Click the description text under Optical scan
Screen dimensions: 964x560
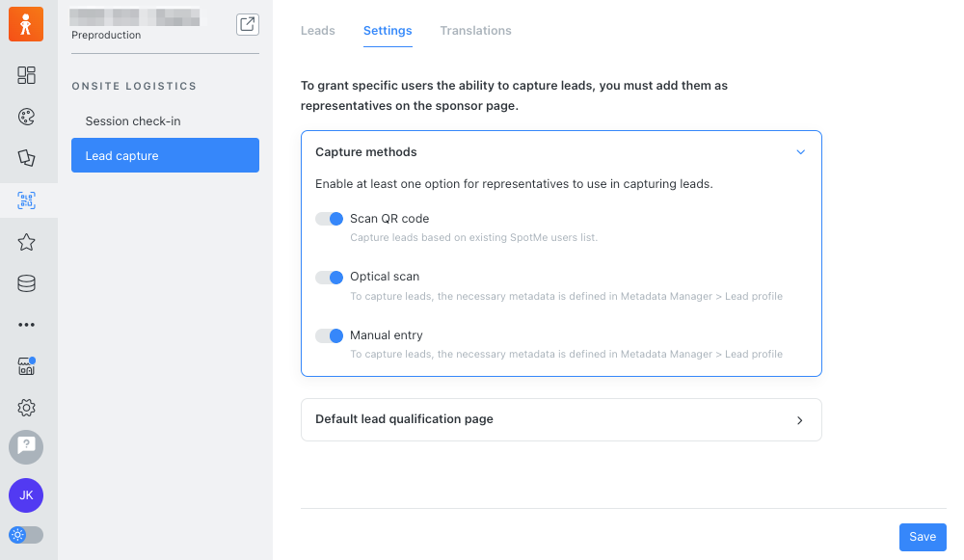click(566, 296)
